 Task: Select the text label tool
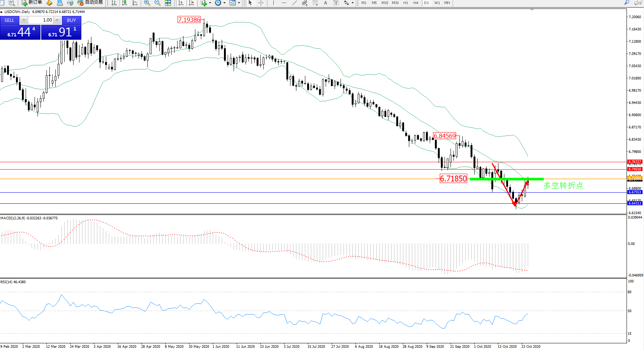(336, 3)
